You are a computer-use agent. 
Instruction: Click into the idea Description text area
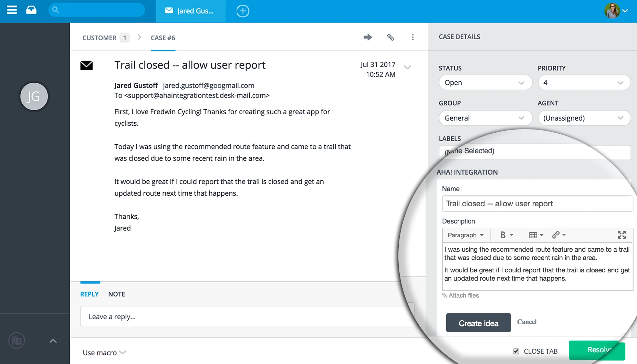[x=537, y=267]
